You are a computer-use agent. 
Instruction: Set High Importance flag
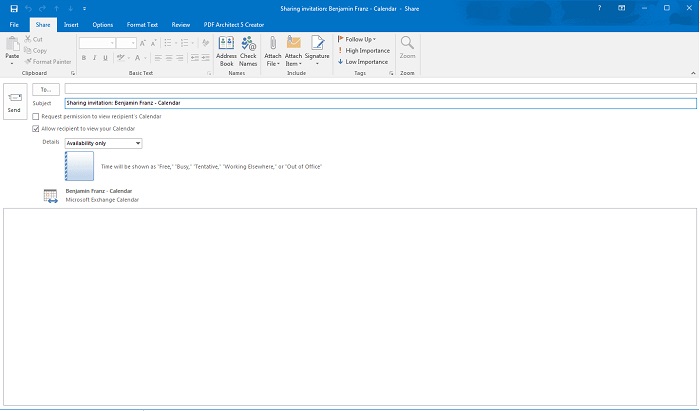364,50
